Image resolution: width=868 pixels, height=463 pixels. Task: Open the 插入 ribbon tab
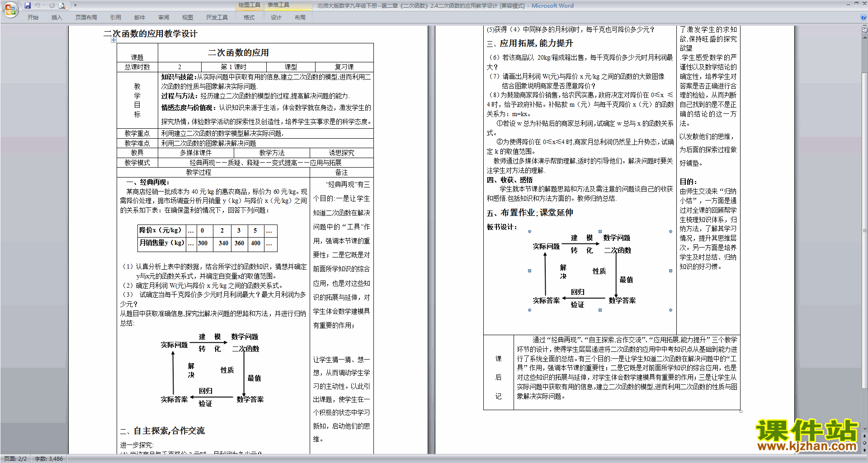click(57, 17)
